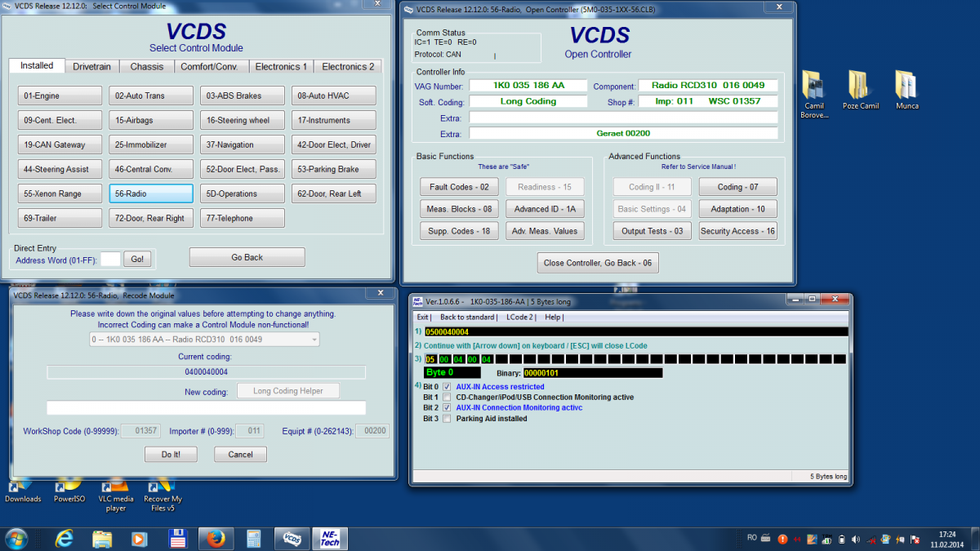The width and height of the screenshot is (980, 551).
Task: Click the RO language indicator in tray
Action: click(752, 538)
